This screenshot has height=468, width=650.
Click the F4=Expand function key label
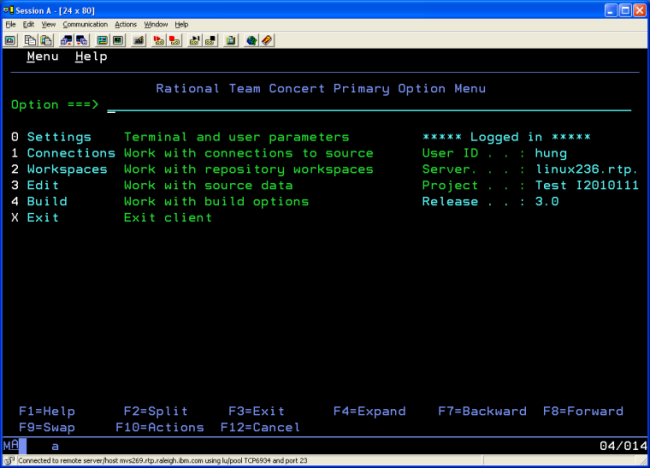(369, 411)
